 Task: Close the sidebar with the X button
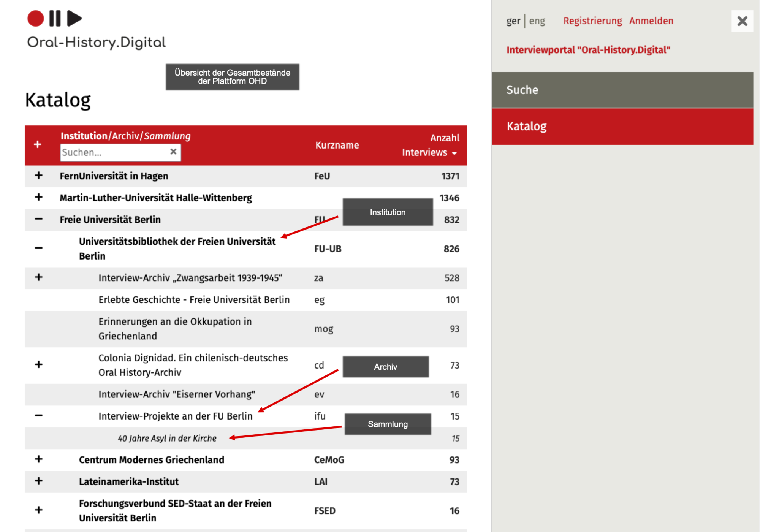(x=742, y=21)
